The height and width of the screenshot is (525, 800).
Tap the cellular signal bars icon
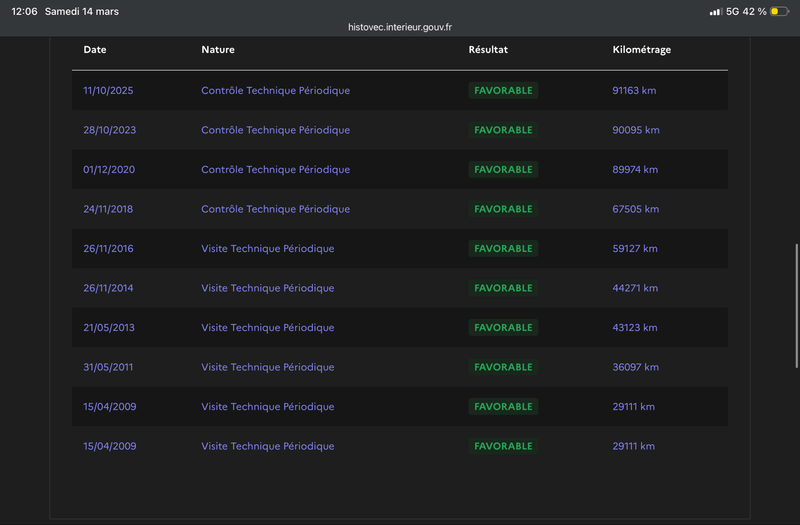(715, 11)
